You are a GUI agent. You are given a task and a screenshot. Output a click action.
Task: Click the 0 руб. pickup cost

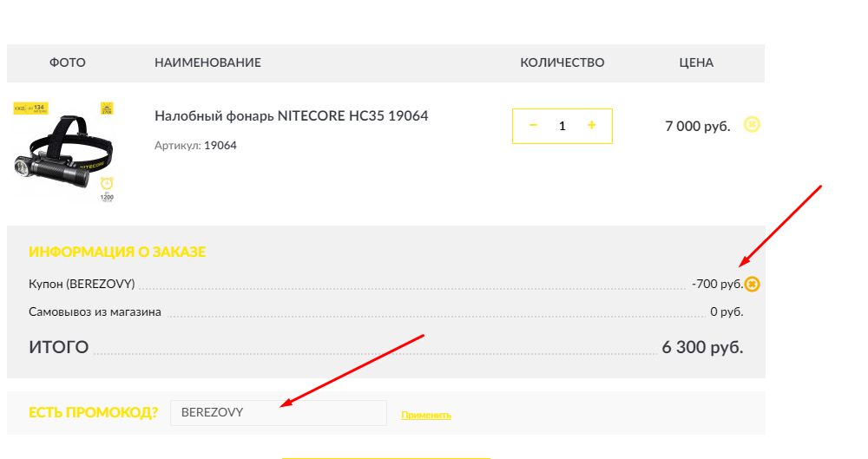[x=727, y=311]
